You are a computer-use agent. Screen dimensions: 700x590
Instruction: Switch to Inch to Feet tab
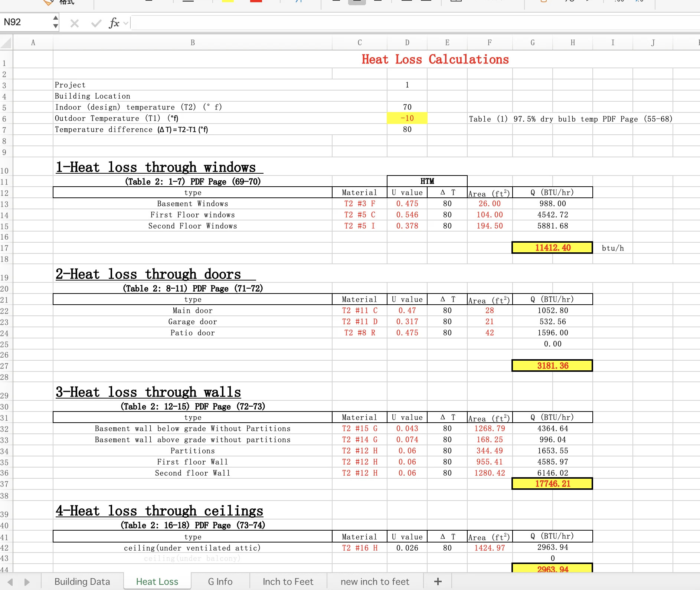[x=288, y=581]
